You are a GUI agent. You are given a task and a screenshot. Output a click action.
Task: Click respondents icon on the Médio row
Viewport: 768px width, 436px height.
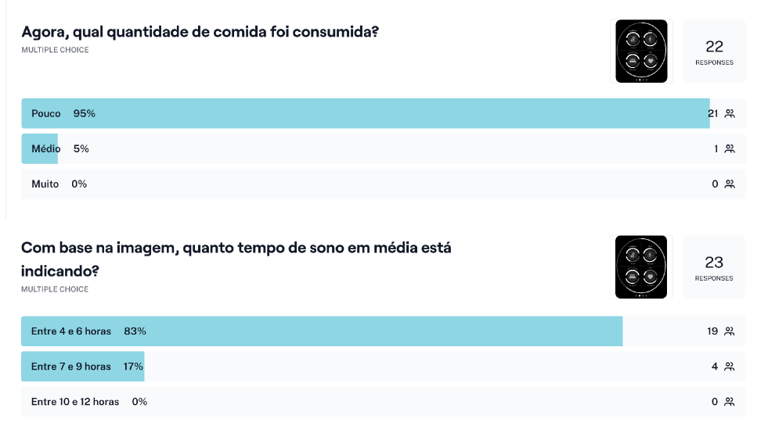click(730, 149)
